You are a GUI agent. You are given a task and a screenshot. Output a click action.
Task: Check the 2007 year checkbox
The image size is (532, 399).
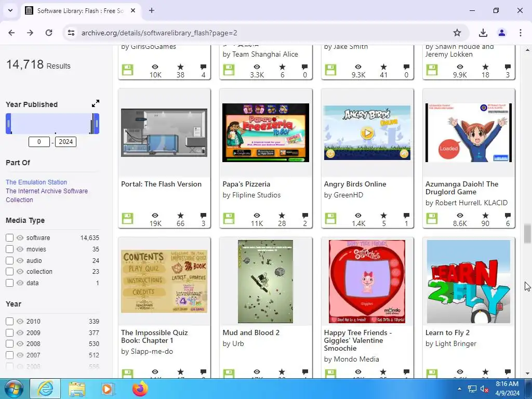point(9,355)
